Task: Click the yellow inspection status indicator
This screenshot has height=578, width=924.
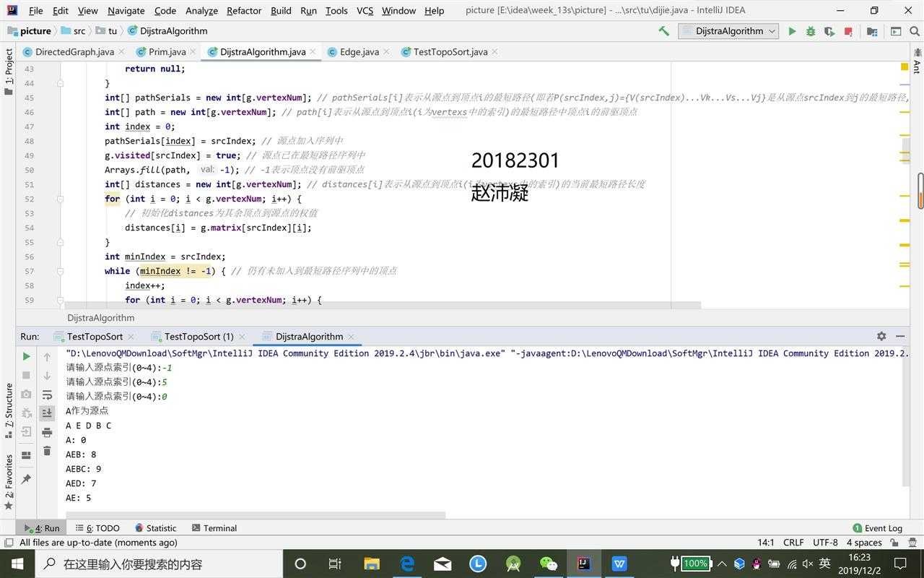Action: tap(904, 67)
